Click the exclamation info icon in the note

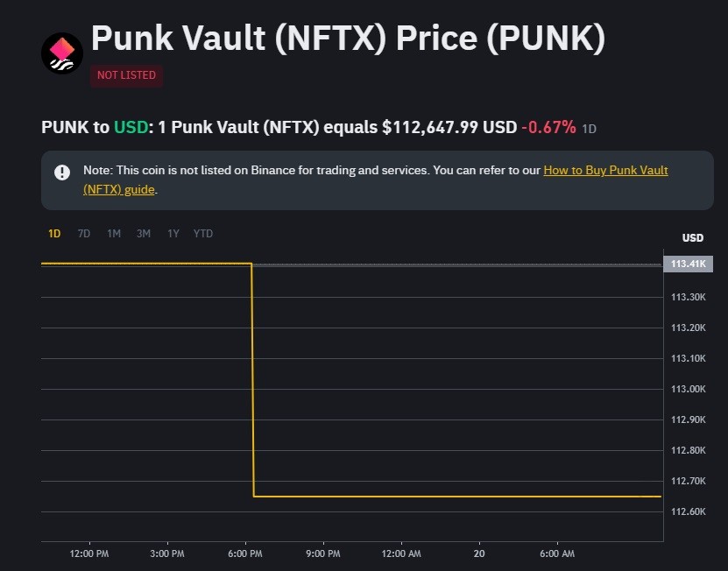pos(62,172)
